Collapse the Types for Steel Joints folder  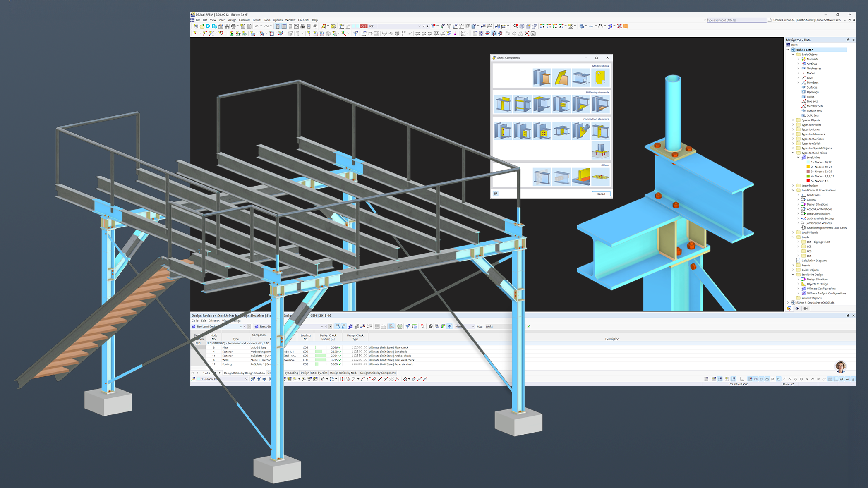coord(793,153)
